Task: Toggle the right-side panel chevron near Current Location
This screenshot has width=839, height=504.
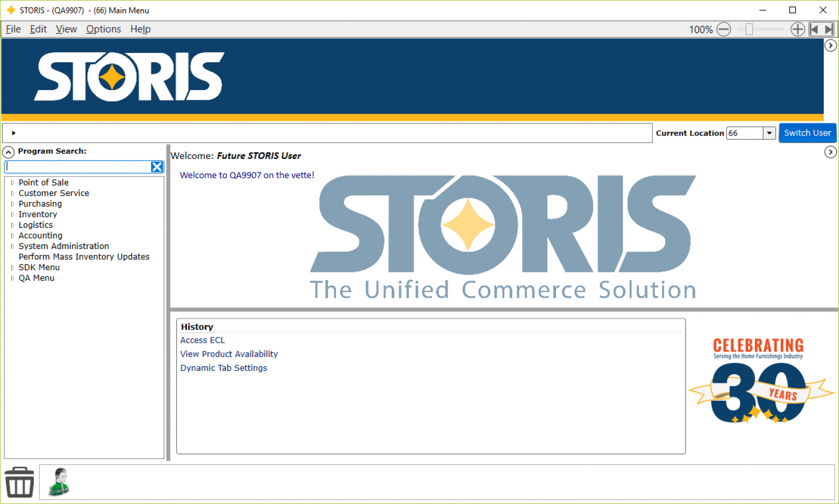Action: [831, 152]
